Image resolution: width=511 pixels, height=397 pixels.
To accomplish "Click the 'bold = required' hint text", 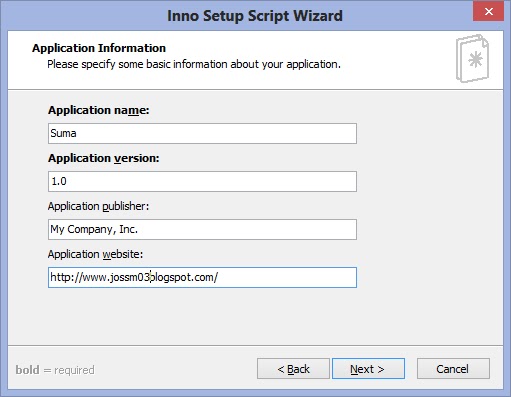I will coord(55,370).
